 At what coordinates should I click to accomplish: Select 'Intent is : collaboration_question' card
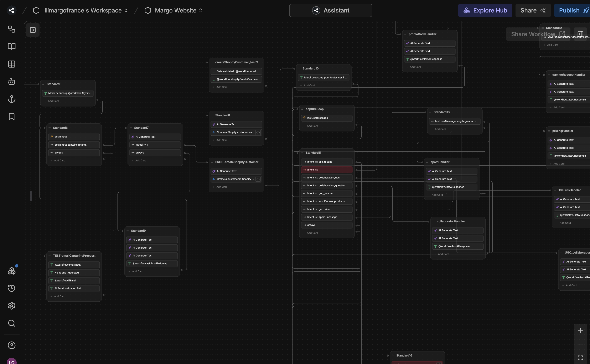point(327,186)
